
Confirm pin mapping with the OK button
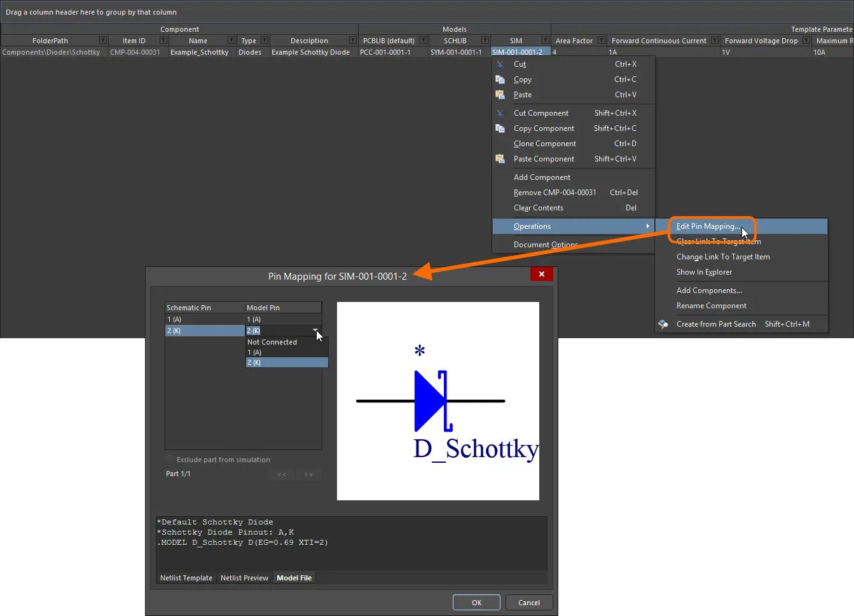pyautogui.click(x=476, y=602)
